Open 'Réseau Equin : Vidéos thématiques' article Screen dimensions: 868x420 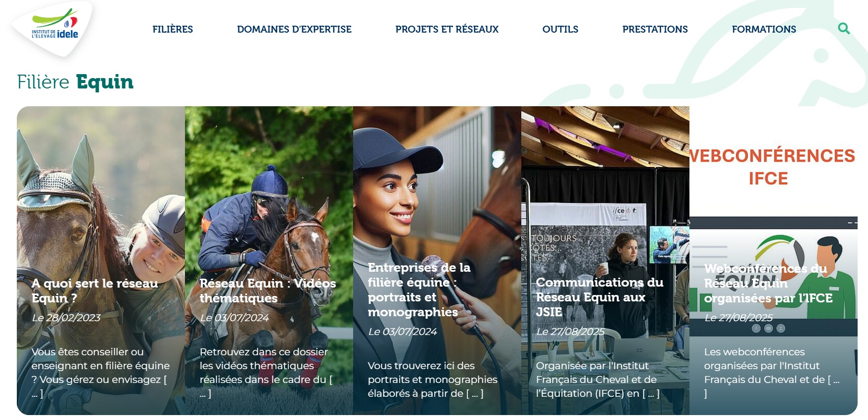[268, 291]
